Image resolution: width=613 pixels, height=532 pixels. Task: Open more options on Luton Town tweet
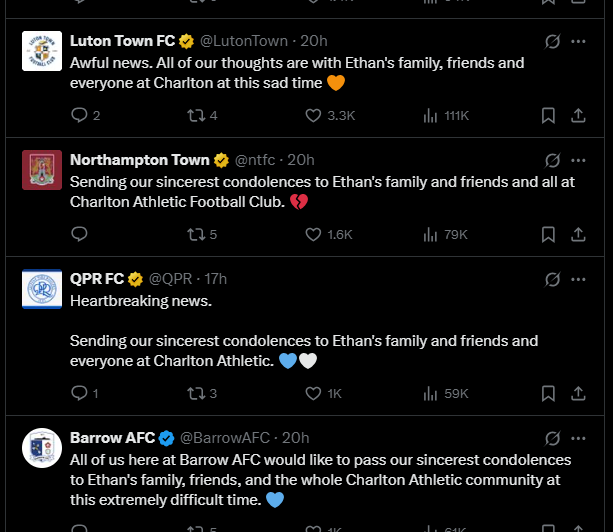pyautogui.click(x=578, y=41)
